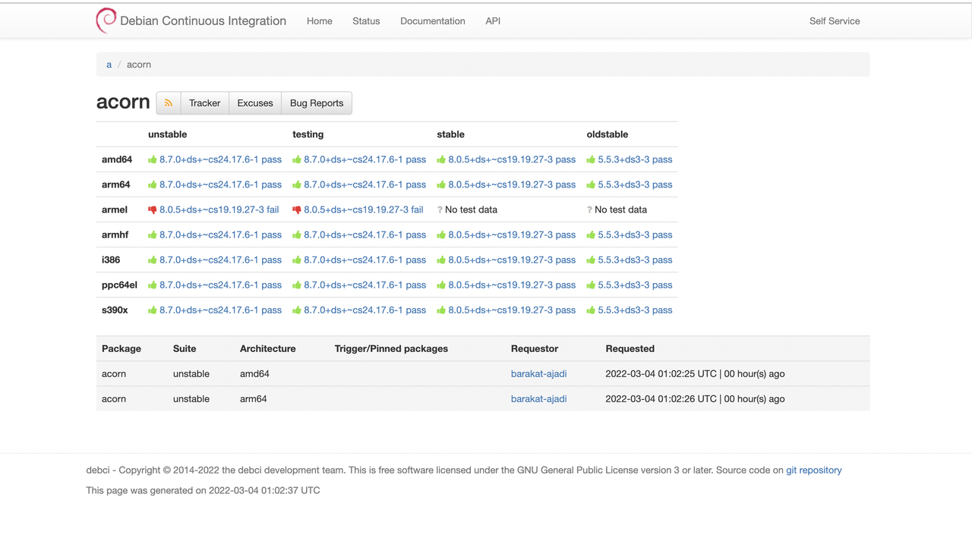
Task: Click thumbs-up icon in arm64 testing cell
Action: 297,184
